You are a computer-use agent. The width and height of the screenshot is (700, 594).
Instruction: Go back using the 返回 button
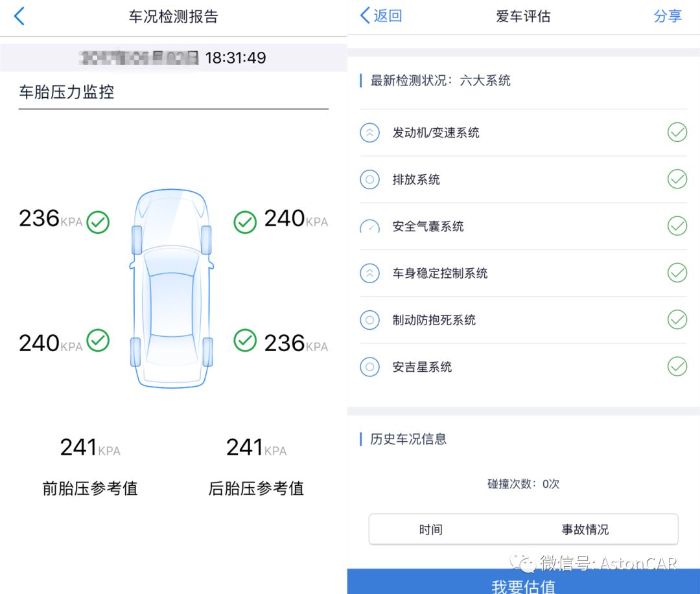[381, 16]
